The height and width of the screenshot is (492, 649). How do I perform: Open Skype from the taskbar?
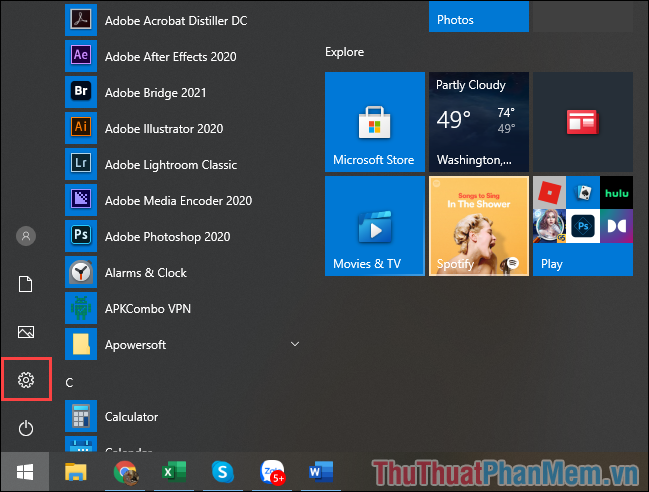[223, 472]
